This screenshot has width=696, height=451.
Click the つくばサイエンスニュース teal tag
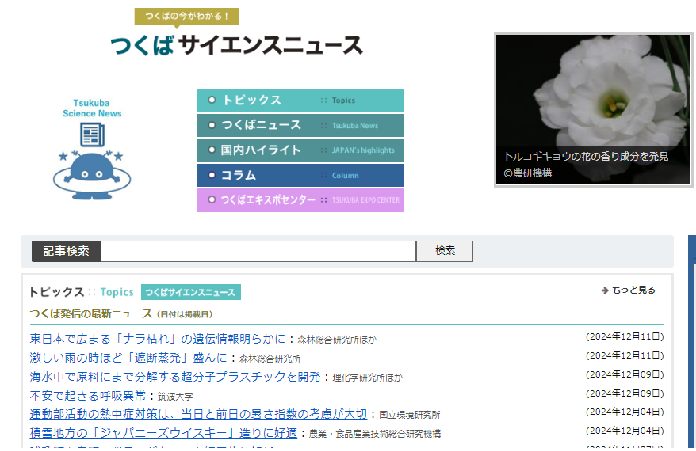click(191, 292)
